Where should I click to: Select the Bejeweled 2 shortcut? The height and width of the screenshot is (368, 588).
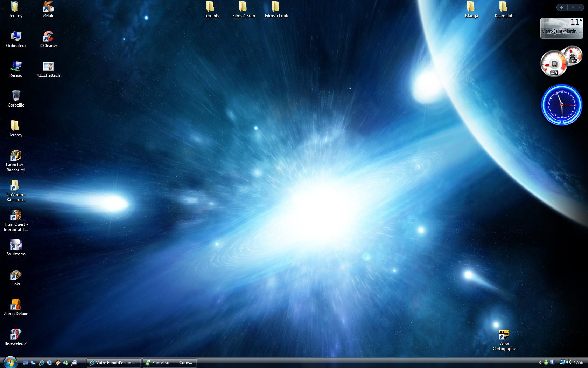(16, 337)
